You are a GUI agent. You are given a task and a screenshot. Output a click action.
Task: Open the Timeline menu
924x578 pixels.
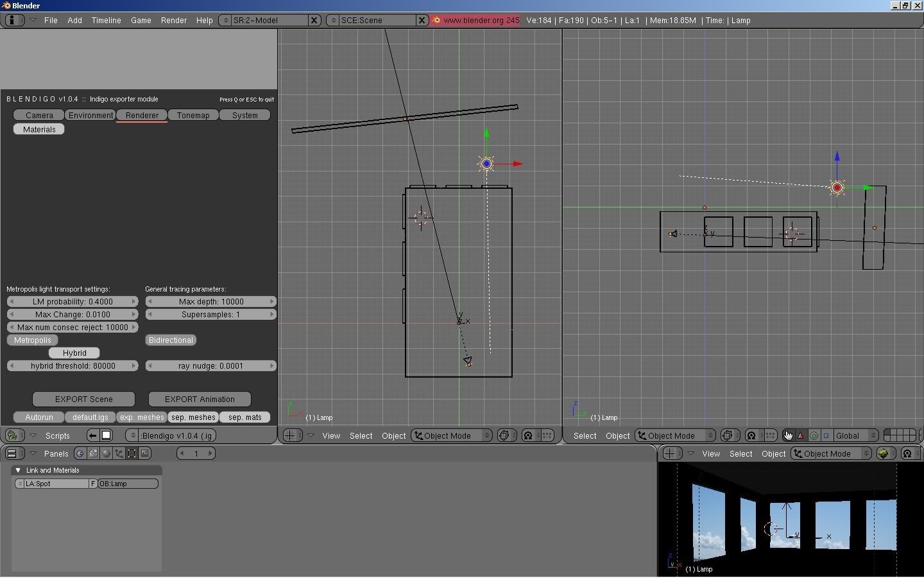point(106,20)
